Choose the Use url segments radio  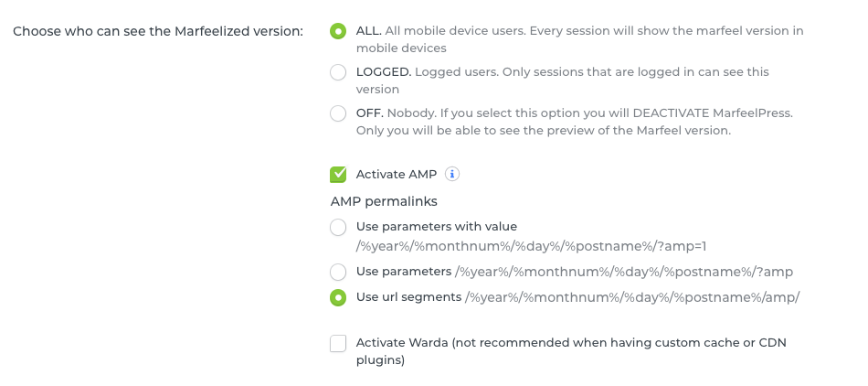(338, 297)
